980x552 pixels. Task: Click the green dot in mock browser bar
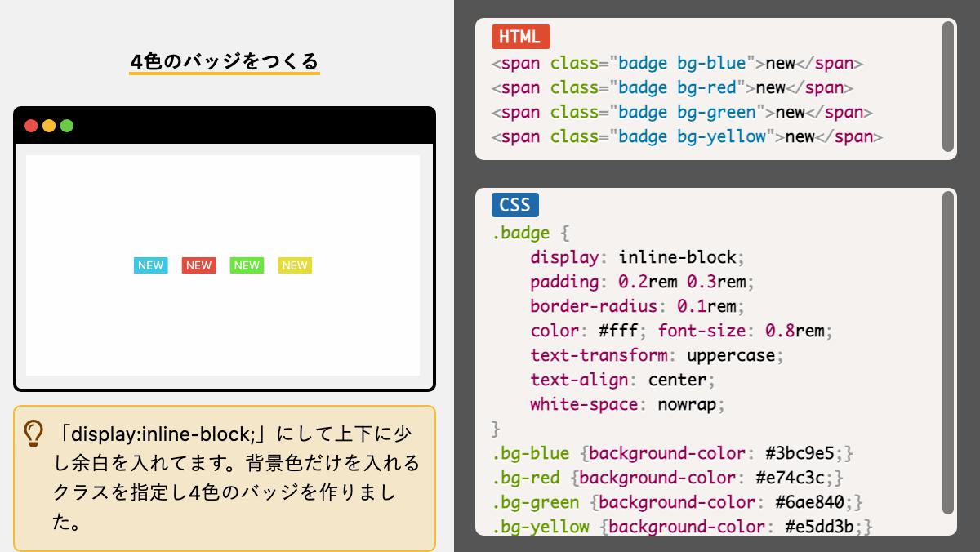tap(67, 126)
